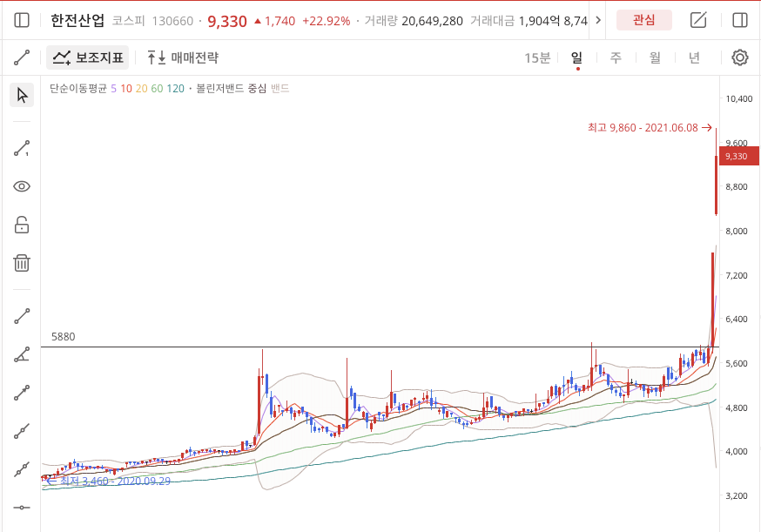Click the 9,330 current price in header
761x532 pixels.
click(x=227, y=21)
